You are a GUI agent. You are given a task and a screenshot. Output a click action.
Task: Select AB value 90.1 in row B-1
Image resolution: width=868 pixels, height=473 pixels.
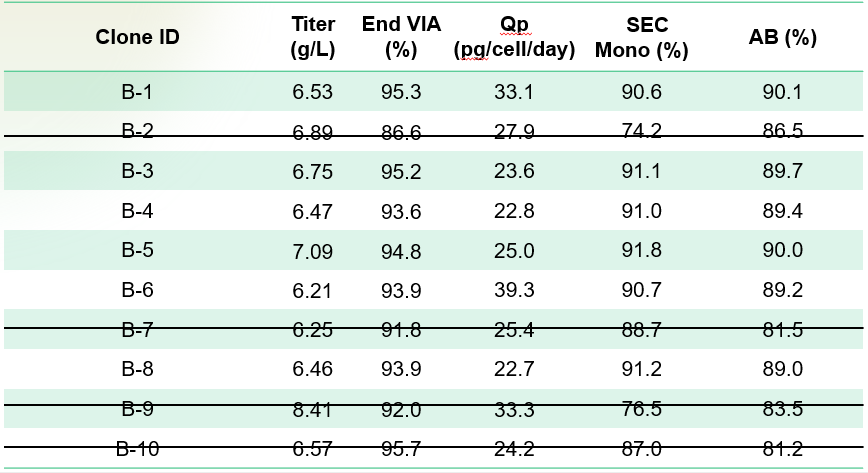tap(783, 92)
